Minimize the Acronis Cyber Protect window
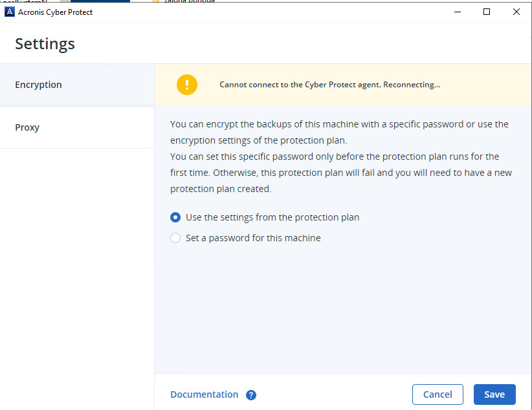The width and height of the screenshot is (532, 410). tap(457, 12)
